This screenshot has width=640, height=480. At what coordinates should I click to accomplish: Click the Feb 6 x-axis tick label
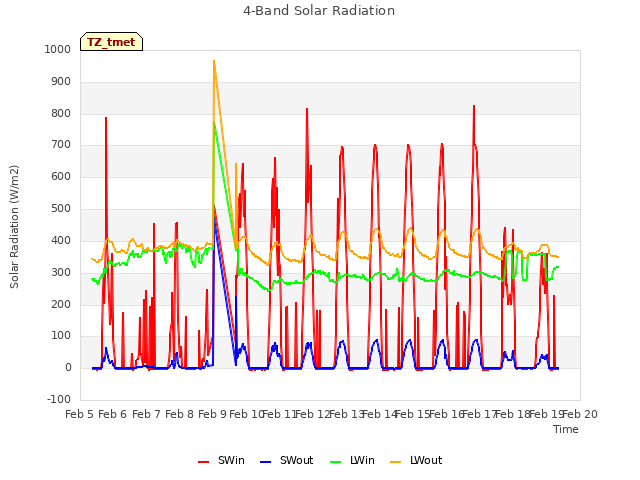point(112,414)
